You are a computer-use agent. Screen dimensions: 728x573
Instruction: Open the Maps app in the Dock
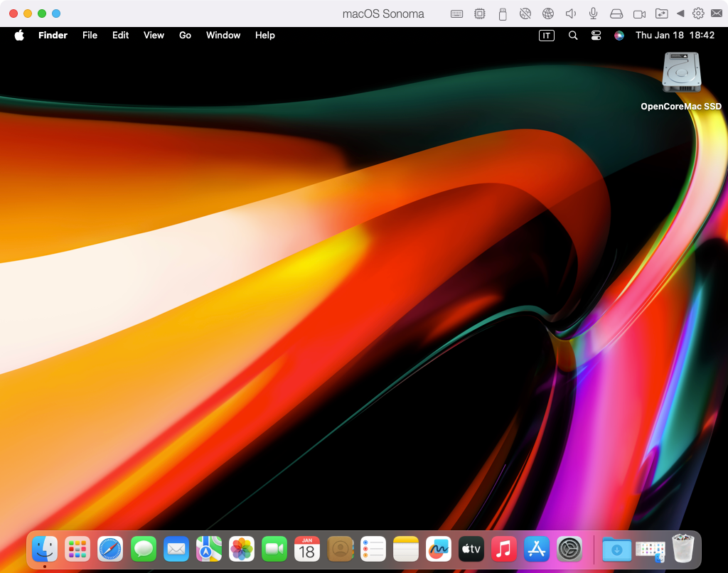tap(209, 549)
